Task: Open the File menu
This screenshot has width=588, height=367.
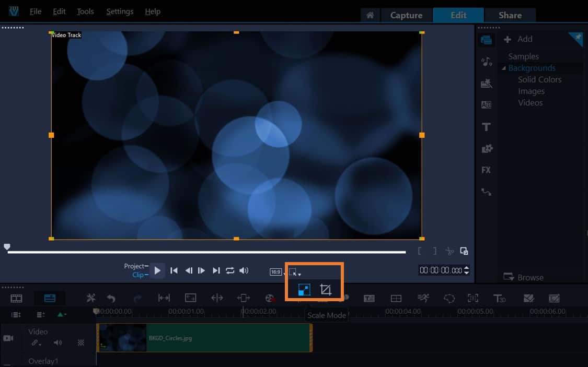Action: pos(36,11)
